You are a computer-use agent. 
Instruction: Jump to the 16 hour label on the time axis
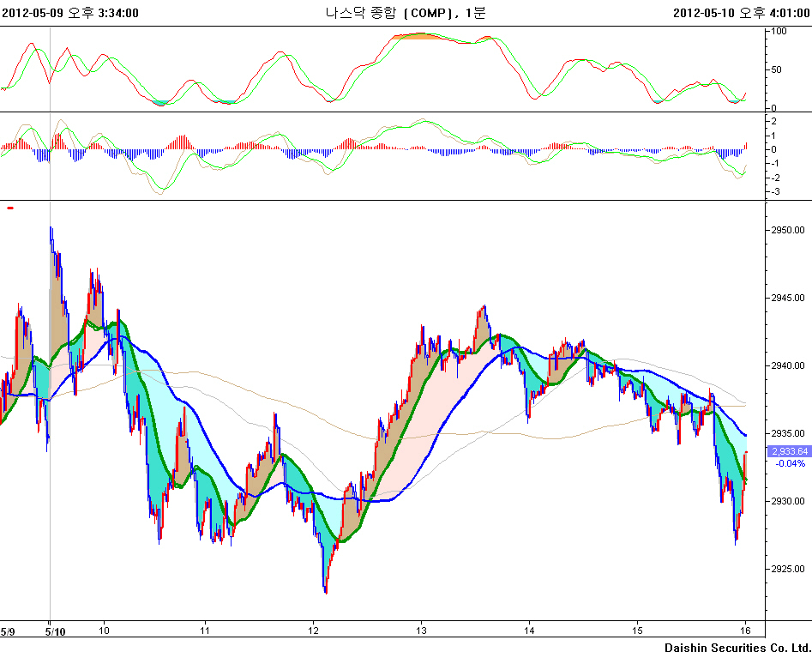(746, 631)
